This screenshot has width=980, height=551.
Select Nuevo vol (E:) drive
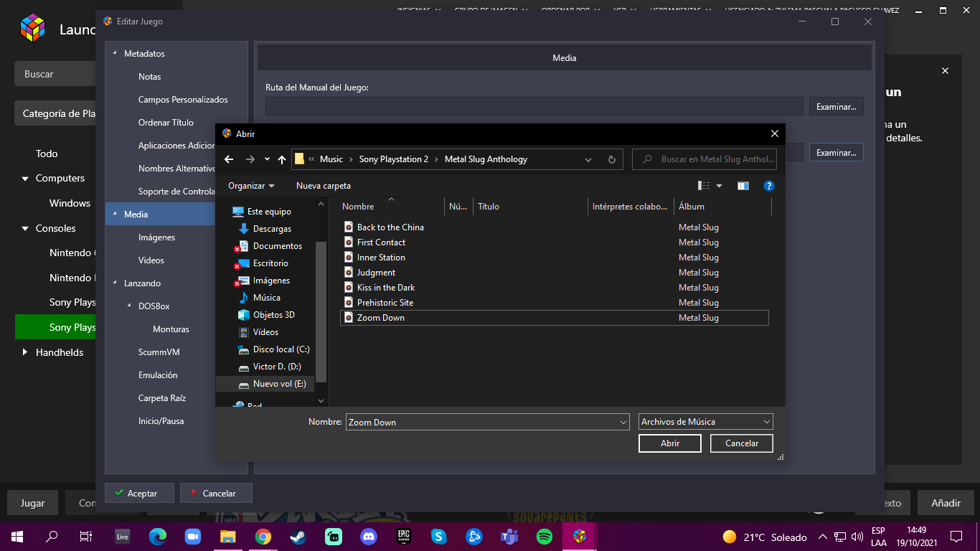click(x=280, y=384)
